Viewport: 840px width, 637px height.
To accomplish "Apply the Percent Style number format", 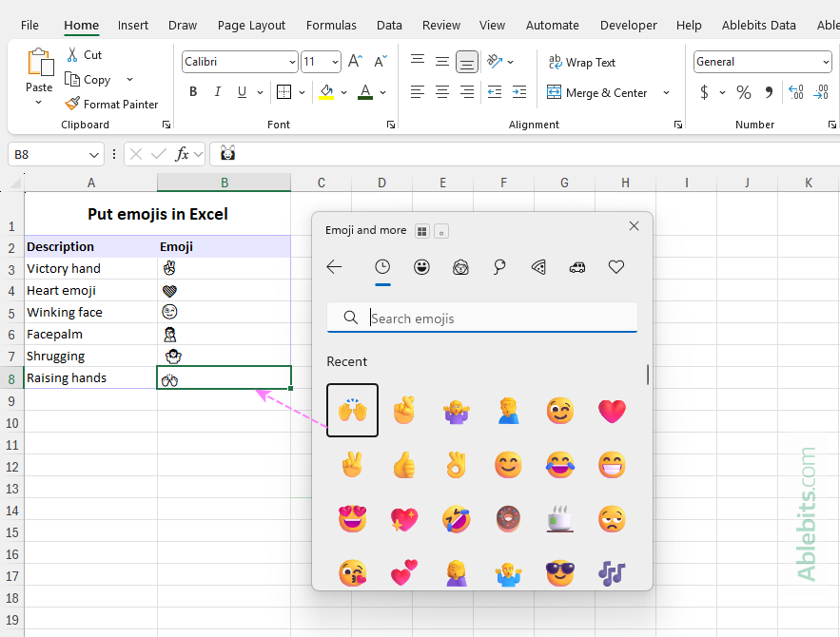I will (x=743, y=92).
